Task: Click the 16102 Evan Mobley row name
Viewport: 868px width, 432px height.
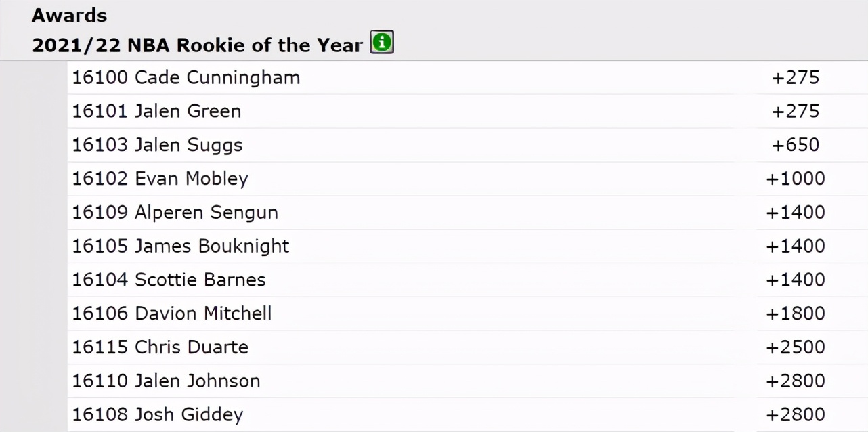Action: [160, 179]
